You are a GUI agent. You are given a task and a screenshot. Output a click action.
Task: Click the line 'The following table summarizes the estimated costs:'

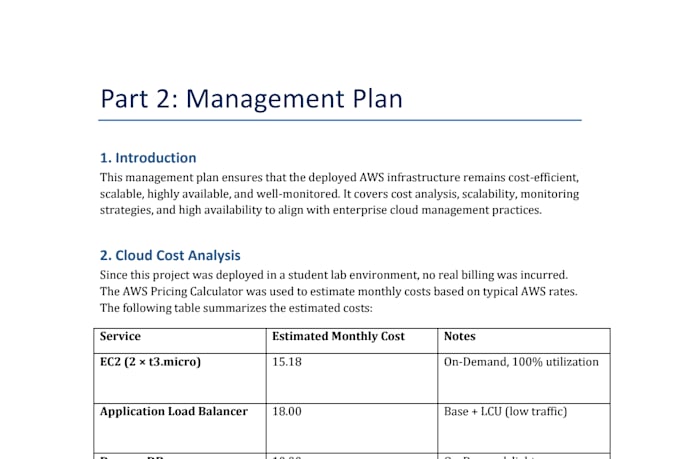[236, 308]
